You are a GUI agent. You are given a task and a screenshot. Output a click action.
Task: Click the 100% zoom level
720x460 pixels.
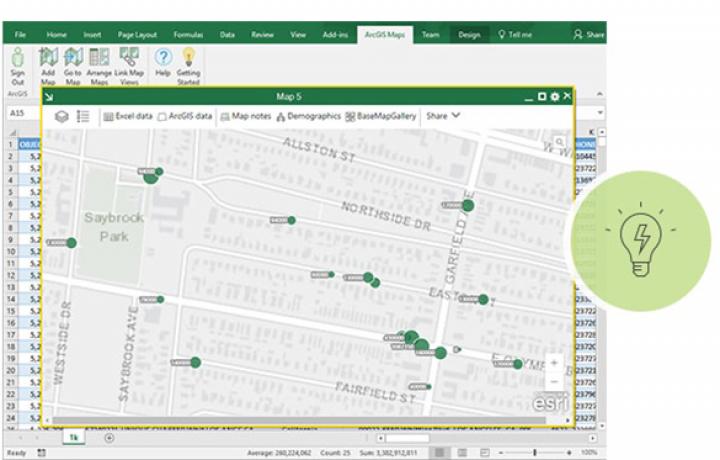pos(588,453)
